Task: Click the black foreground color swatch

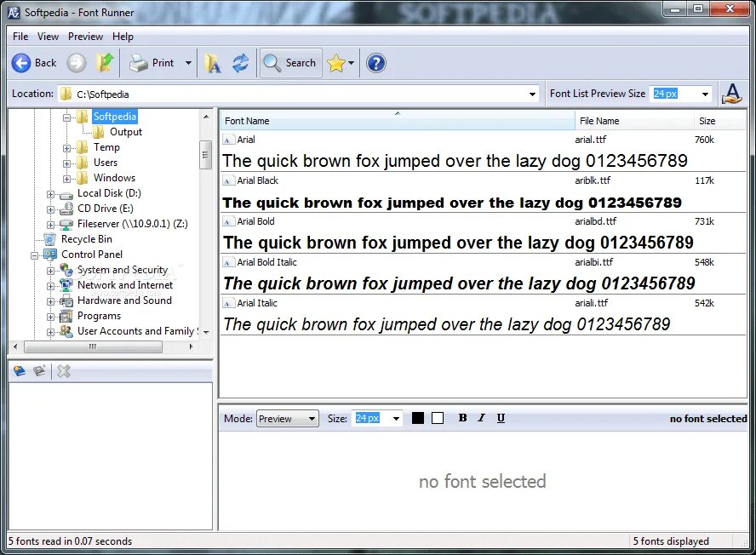Action: [418, 418]
